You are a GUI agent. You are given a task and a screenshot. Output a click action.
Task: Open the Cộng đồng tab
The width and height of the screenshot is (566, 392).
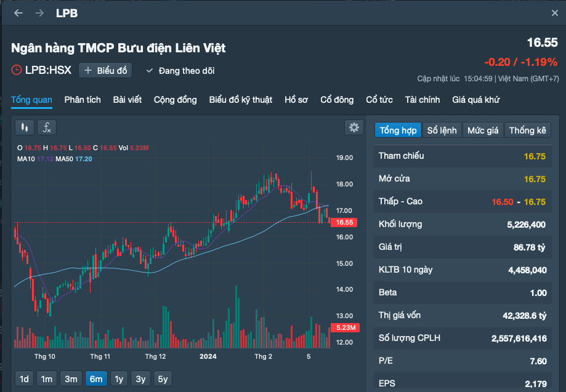175,100
